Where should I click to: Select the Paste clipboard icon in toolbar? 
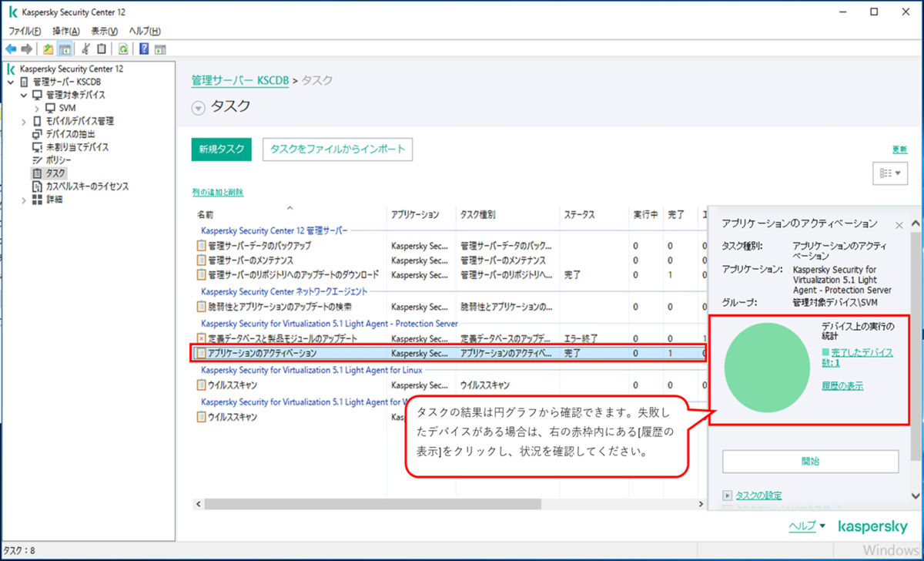[x=101, y=49]
